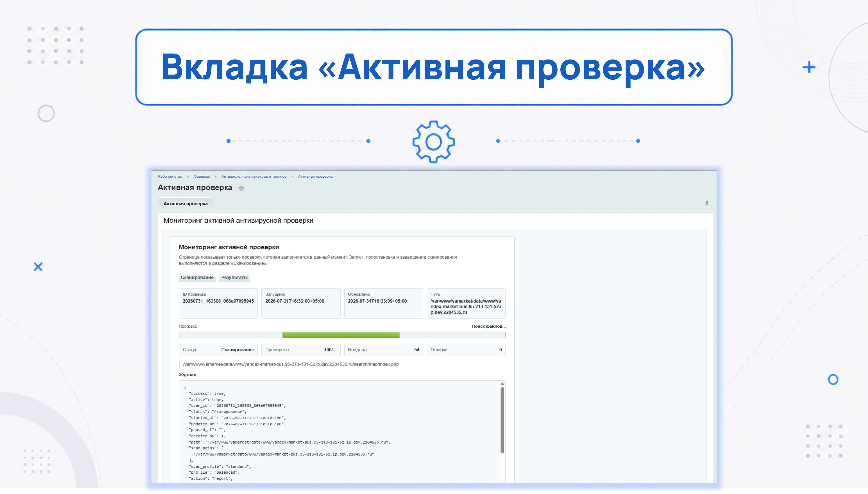Click current file path ending search/map/index.php

[291, 364]
